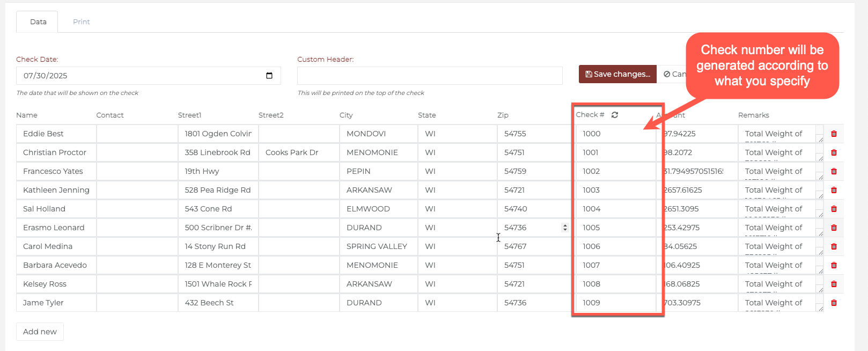This screenshot has height=351, width=868.
Task: Click the city field ELMWOOD
Action: (378, 209)
